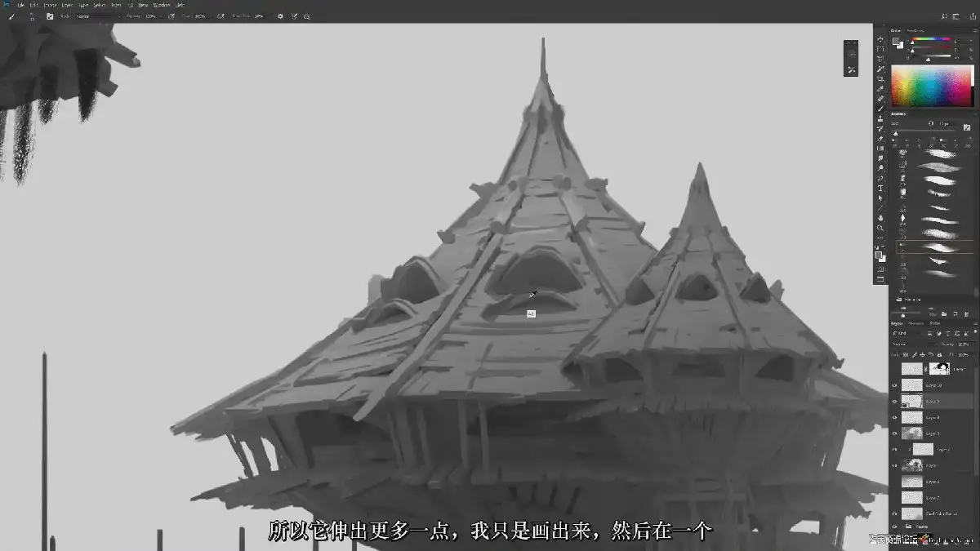
Task: Expand the Frame layer group
Action: (x=902, y=526)
